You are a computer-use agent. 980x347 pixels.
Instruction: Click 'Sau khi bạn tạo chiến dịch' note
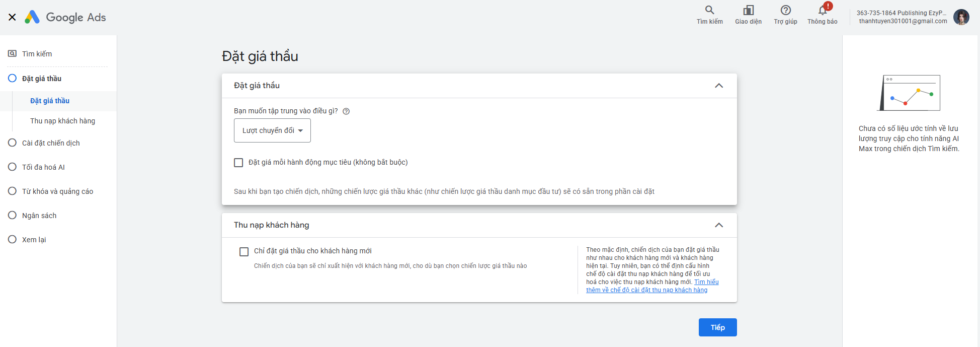click(444, 191)
